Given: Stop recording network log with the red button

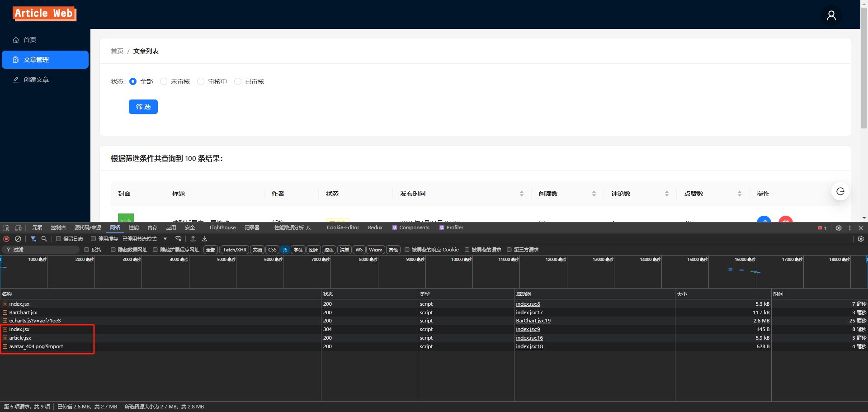Looking at the screenshot, I should pos(6,239).
